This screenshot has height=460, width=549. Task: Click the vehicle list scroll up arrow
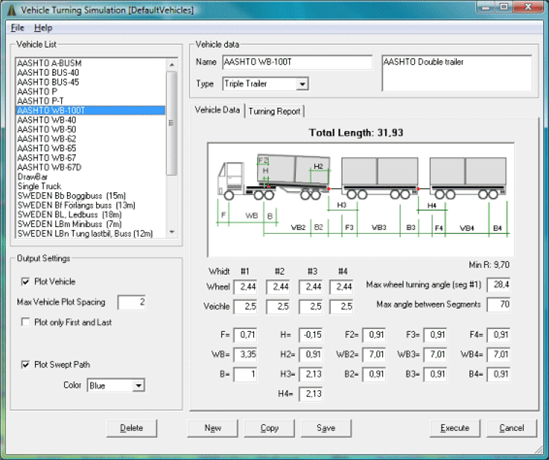pyautogui.click(x=172, y=64)
